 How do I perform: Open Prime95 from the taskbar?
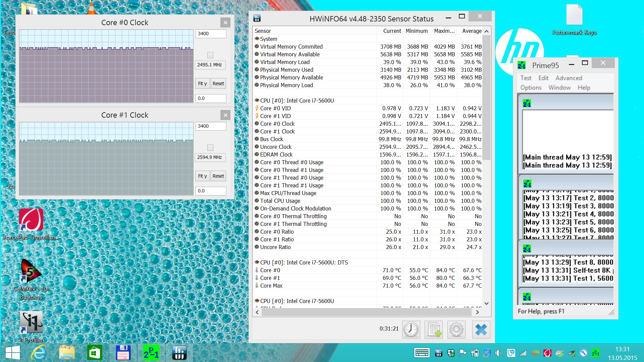tap(151, 353)
